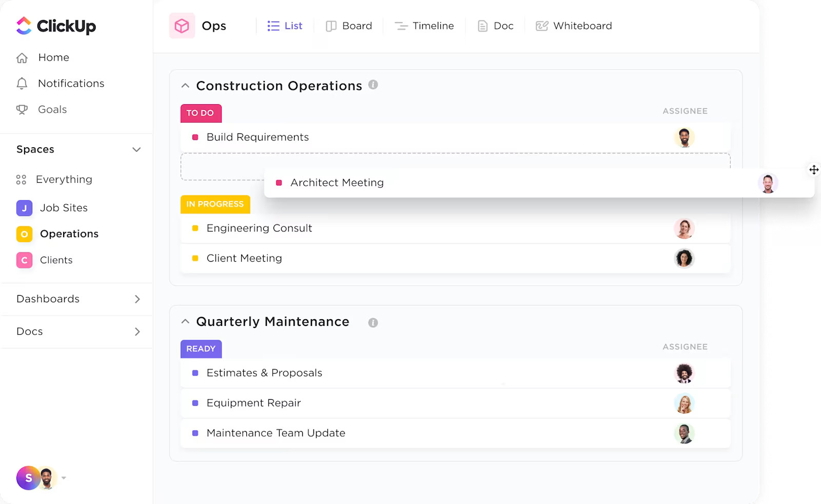Image resolution: width=821 pixels, height=504 pixels.
Task: Open the Whiteboard view
Action: tap(573, 26)
